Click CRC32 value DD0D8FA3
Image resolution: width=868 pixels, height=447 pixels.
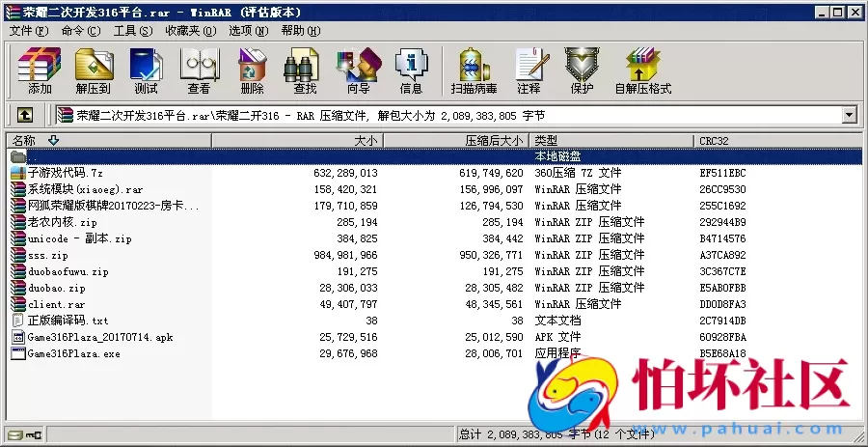(722, 304)
